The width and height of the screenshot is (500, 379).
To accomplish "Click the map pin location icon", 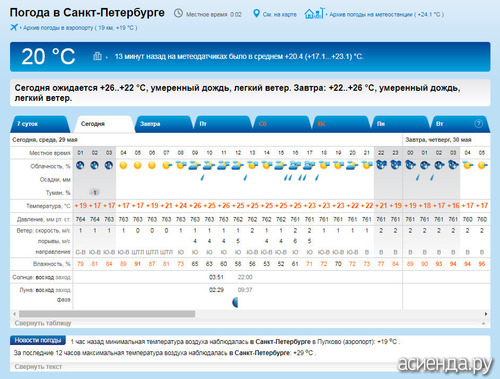I will (256, 14).
